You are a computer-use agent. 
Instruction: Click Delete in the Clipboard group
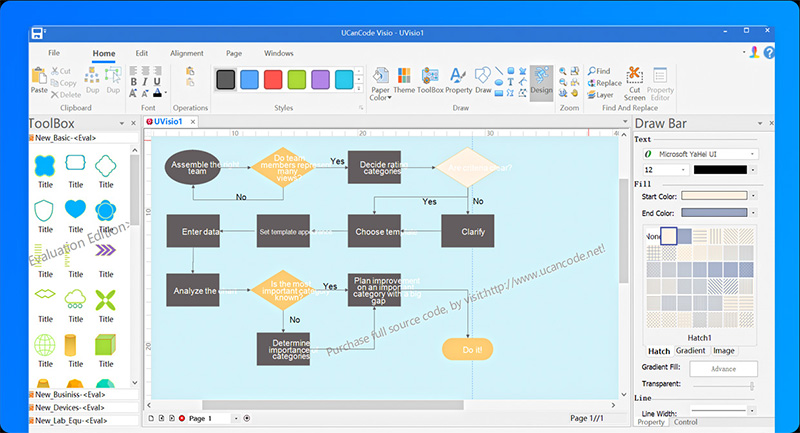pyautogui.click(x=66, y=94)
